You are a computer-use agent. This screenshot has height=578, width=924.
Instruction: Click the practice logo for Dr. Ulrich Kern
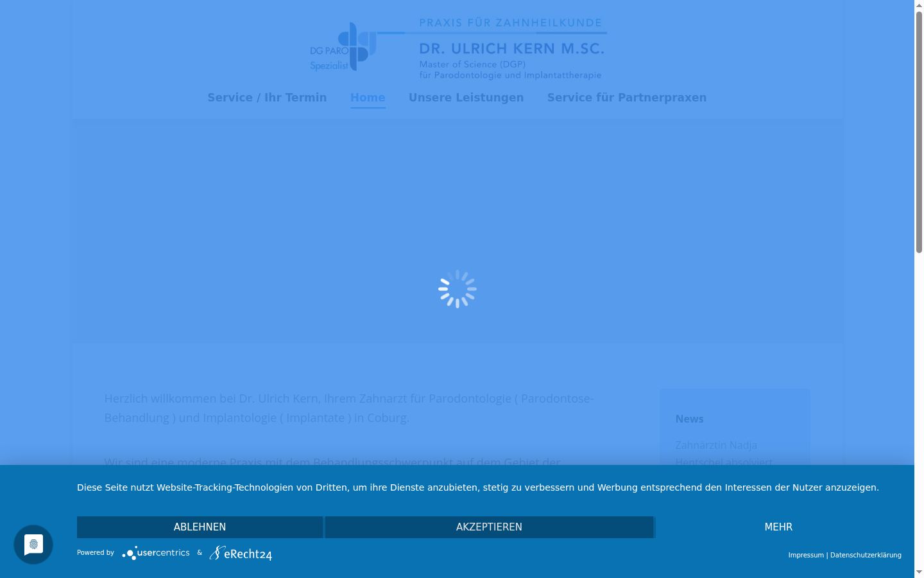point(458,49)
